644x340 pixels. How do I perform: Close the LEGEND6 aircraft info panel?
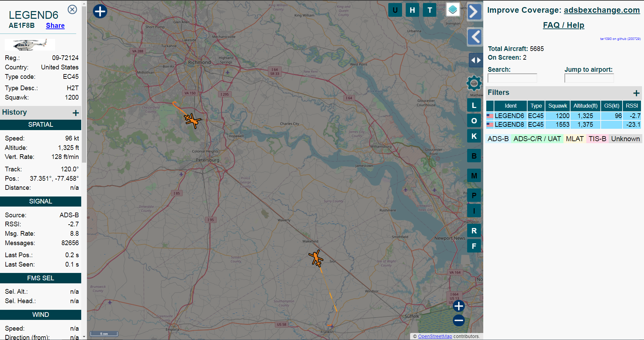(72, 9)
